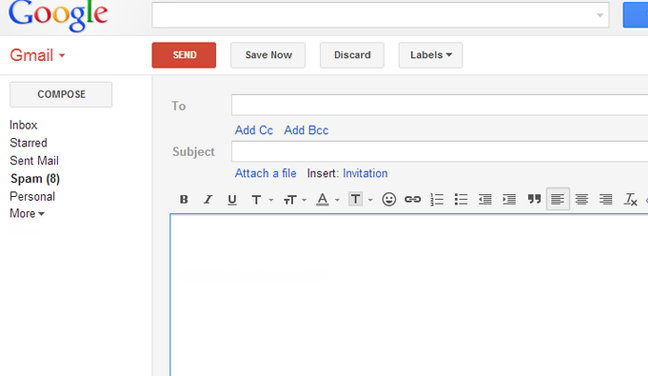Viewport: 648px width, 376px height.
Task: Center align text
Action: [x=582, y=199]
